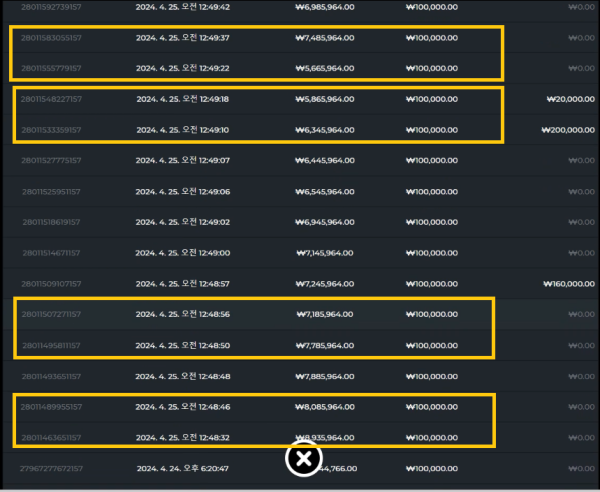600x492 pixels.
Task: Click balance ₩8,935,964.00
Action: (325, 438)
